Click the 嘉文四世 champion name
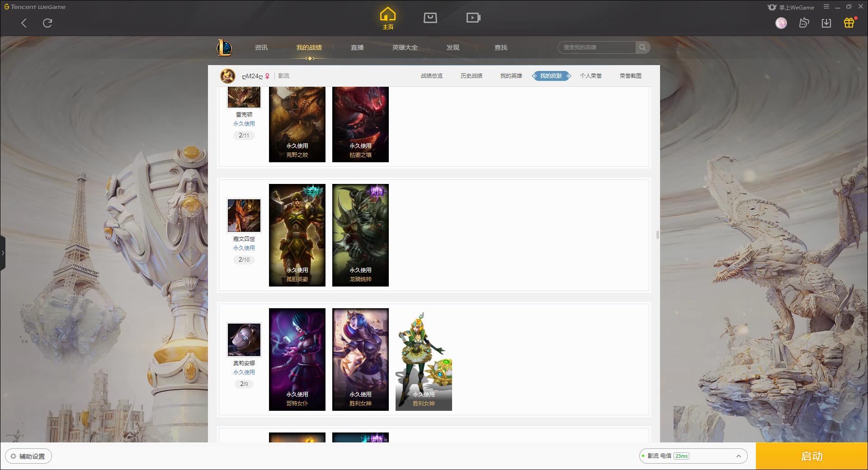Viewport: 868px width, 470px height. (244, 239)
